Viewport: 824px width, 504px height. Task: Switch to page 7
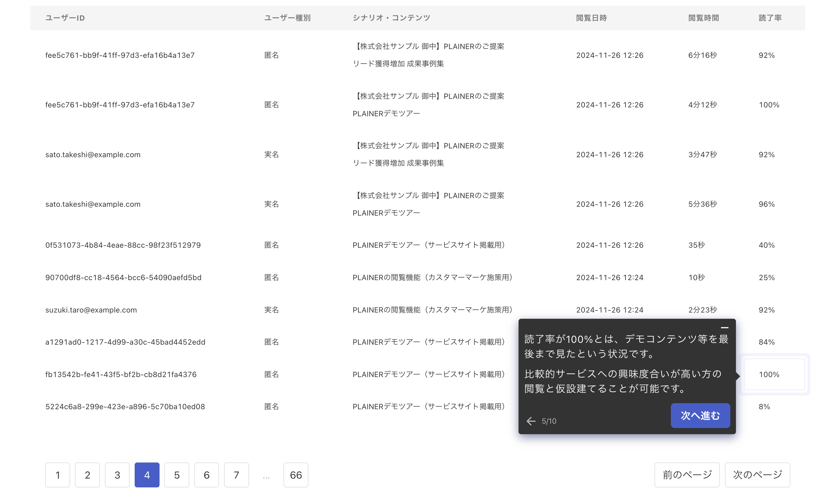coord(236,475)
